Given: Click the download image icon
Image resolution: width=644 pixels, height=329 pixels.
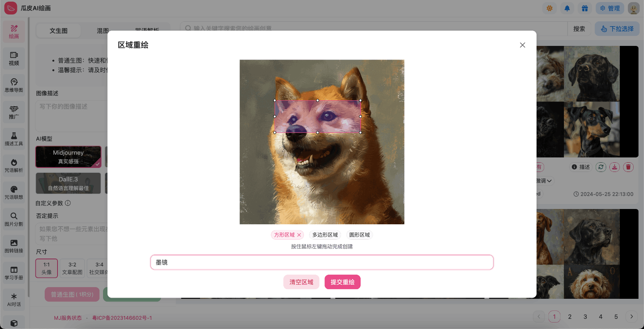Looking at the screenshot, I should tap(615, 167).
